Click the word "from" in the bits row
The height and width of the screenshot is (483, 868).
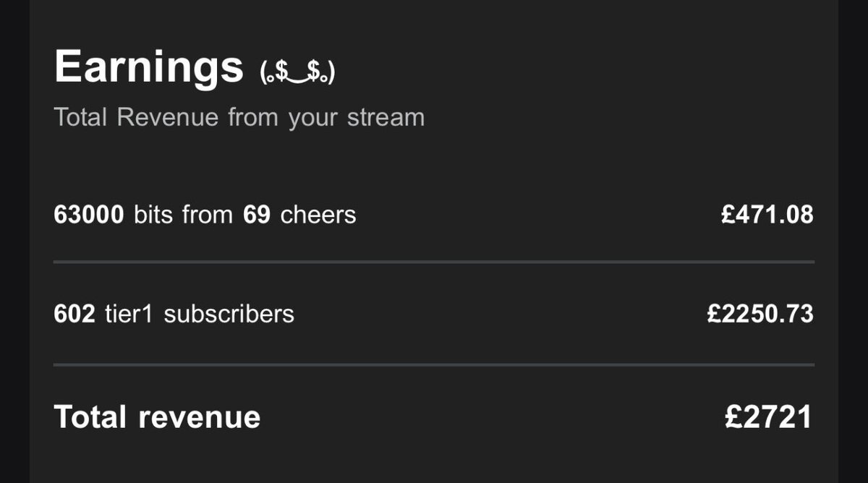coord(207,215)
